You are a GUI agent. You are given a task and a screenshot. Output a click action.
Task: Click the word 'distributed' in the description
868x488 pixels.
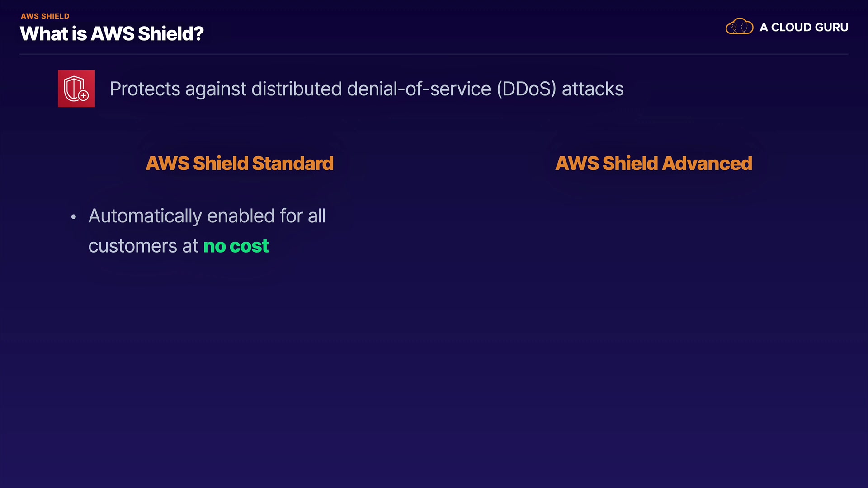[x=296, y=89]
